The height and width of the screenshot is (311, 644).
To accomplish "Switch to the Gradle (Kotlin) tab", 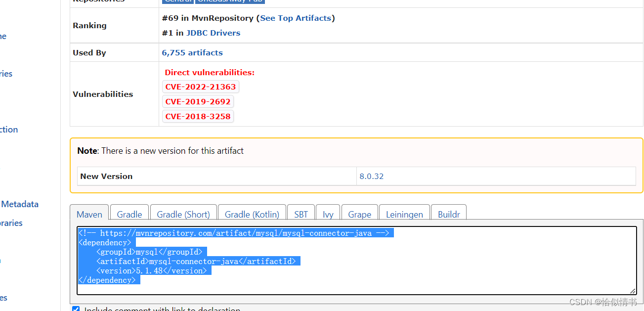I will point(252,214).
